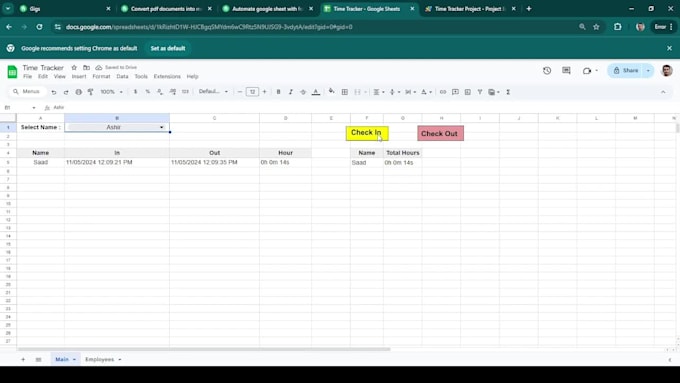Toggle strikethrough formatting
Screen dimensions: 680x383
pyautogui.click(x=303, y=92)
